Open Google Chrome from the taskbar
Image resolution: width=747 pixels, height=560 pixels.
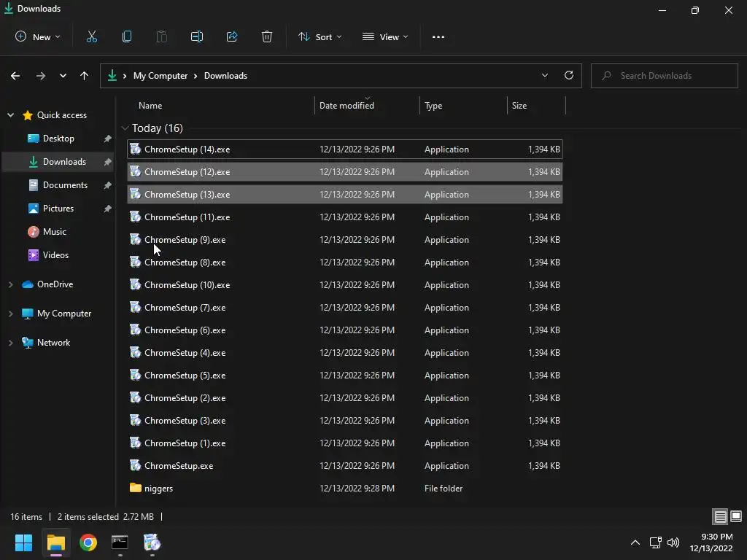pyautogui.click(x=88, y=542)
